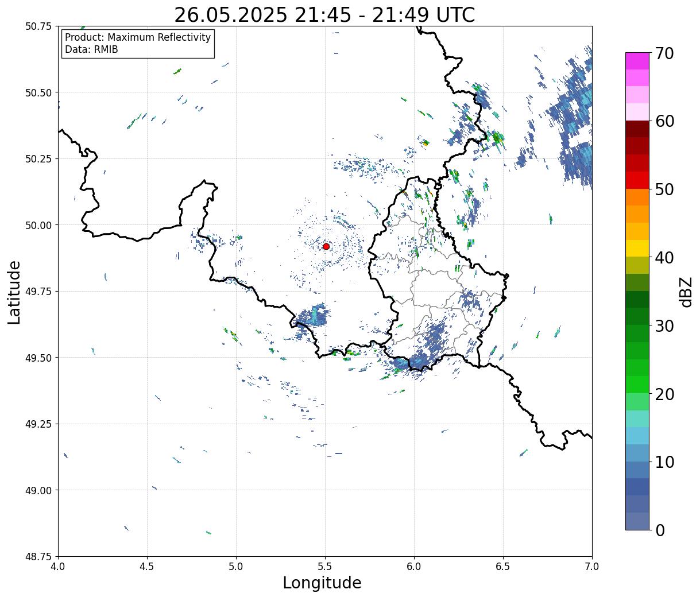Click the colorbar tick label 60
Screen dimensions: 700x597
pos(665,121)
